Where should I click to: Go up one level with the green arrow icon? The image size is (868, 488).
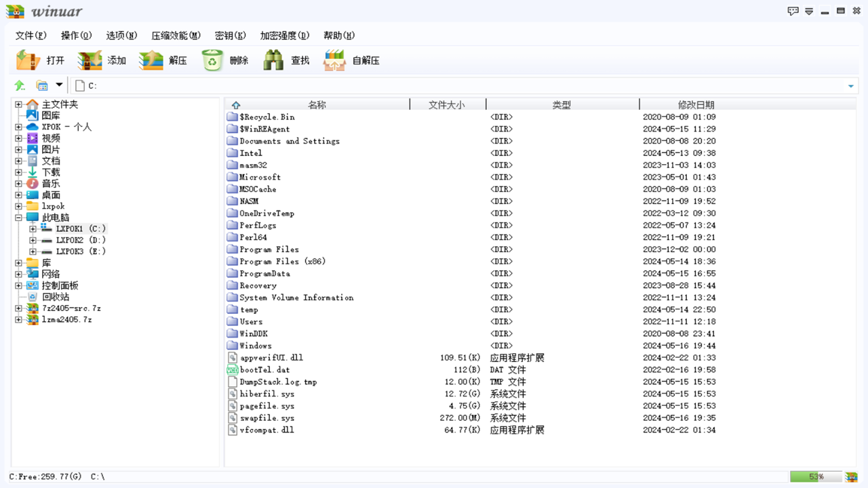coord(19,85)
